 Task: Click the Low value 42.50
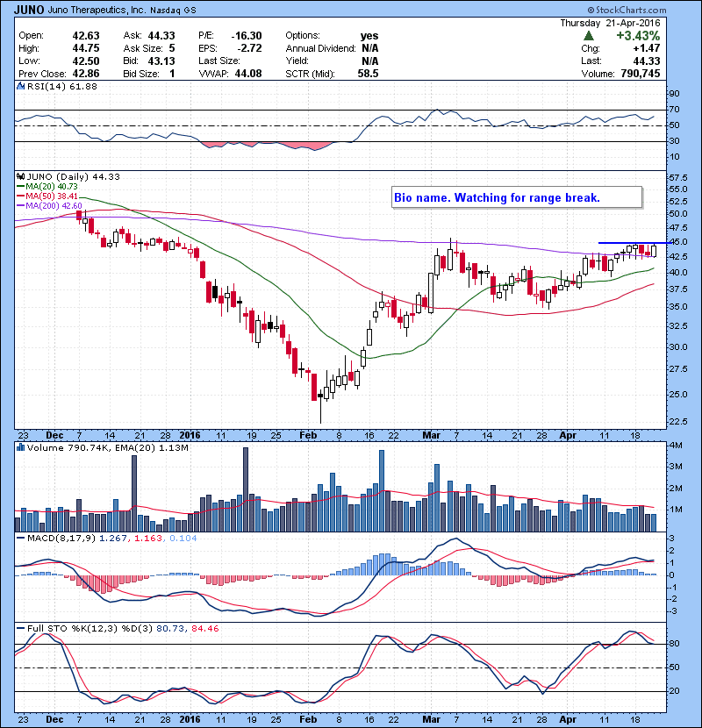click(86, 61)
